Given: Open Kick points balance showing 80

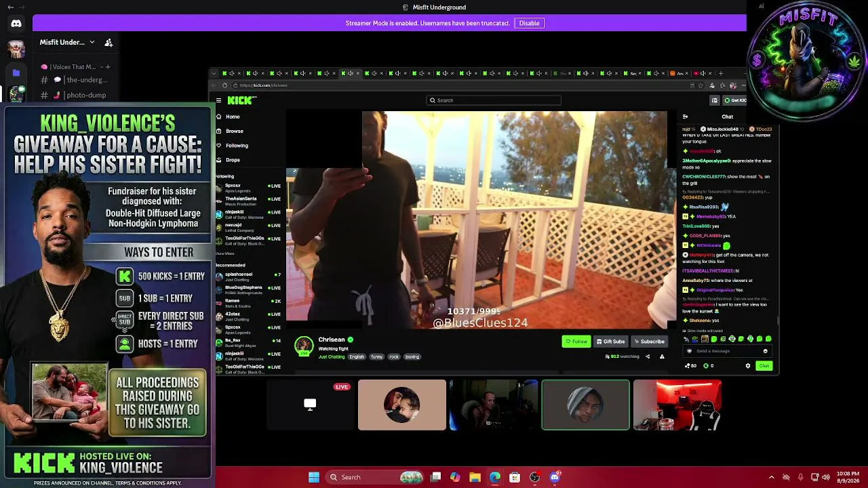Looking at the screenshot, I should (x=691, y=366).
